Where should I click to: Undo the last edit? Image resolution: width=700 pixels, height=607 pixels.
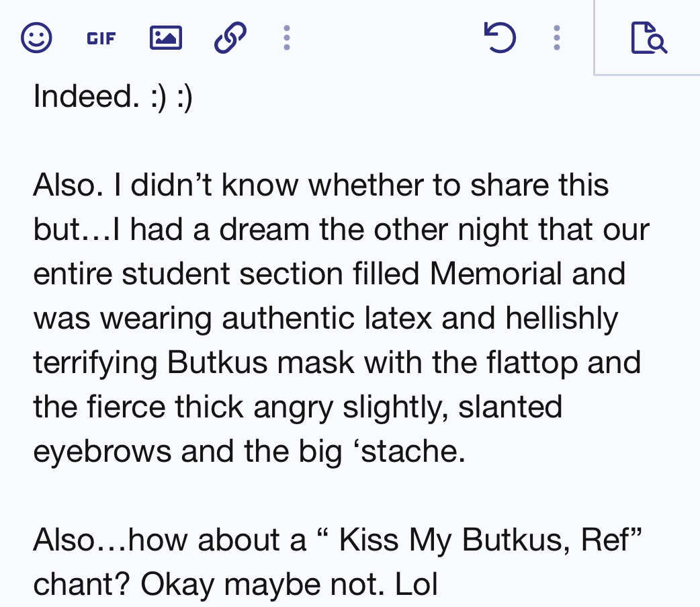(500, 38)
